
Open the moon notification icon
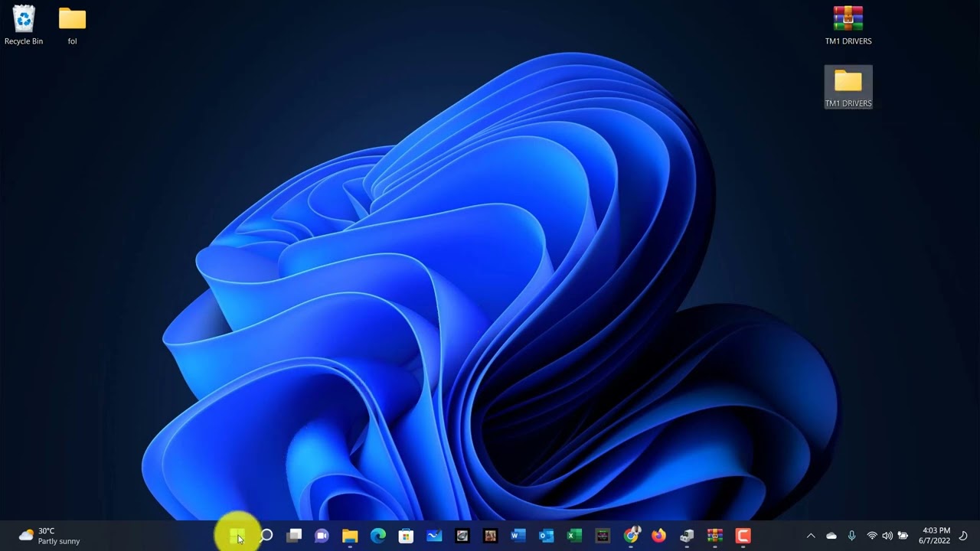click(x=963, y=536)
